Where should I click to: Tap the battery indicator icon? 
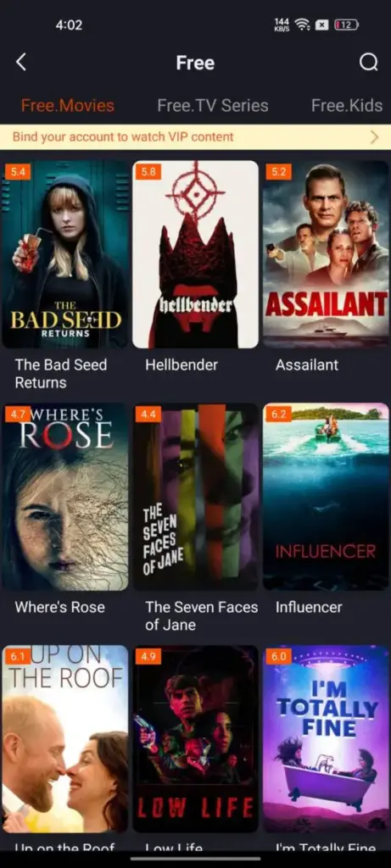point(346,25)
